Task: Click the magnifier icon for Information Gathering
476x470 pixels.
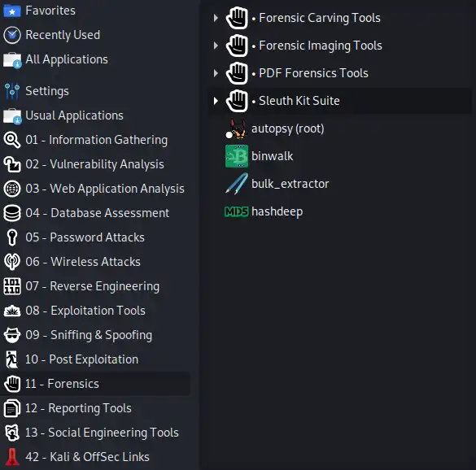Action: pos(12,140)
